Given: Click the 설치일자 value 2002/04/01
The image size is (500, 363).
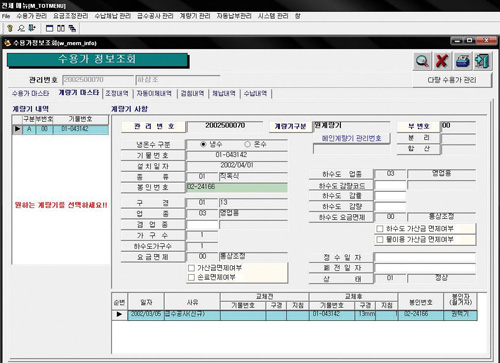Looking at the screenshot, I should [x=237, y=166].
